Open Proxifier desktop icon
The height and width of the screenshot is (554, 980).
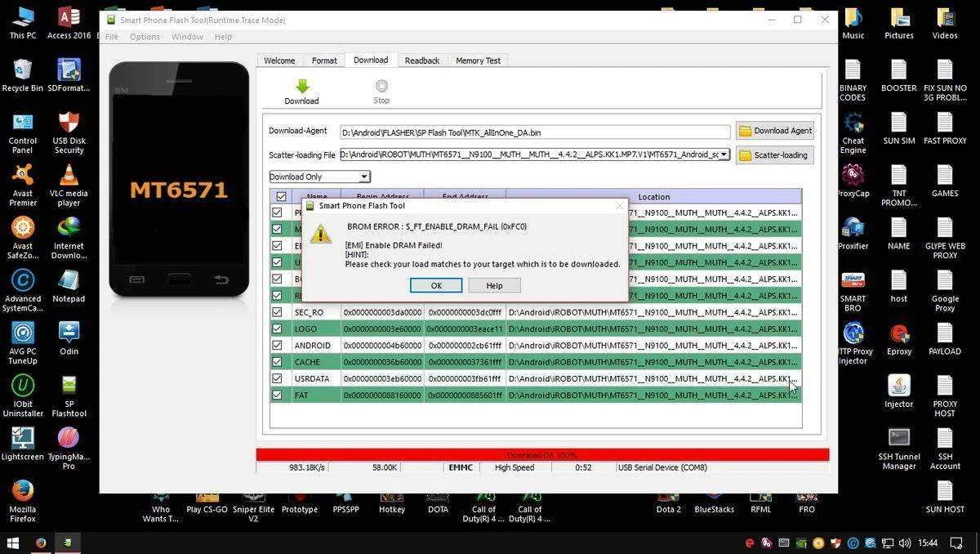click(x=853, y=233)
